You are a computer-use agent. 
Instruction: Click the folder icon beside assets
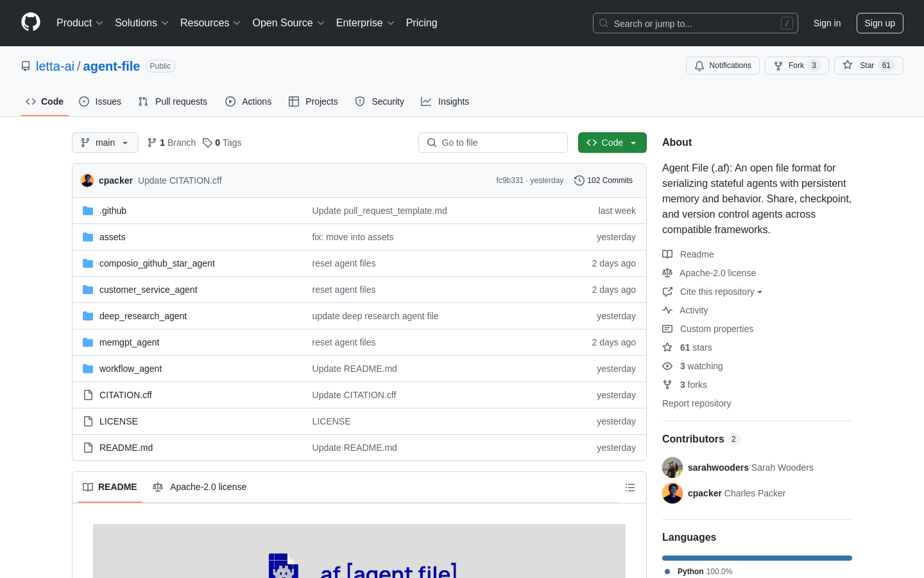pos(88,237)
